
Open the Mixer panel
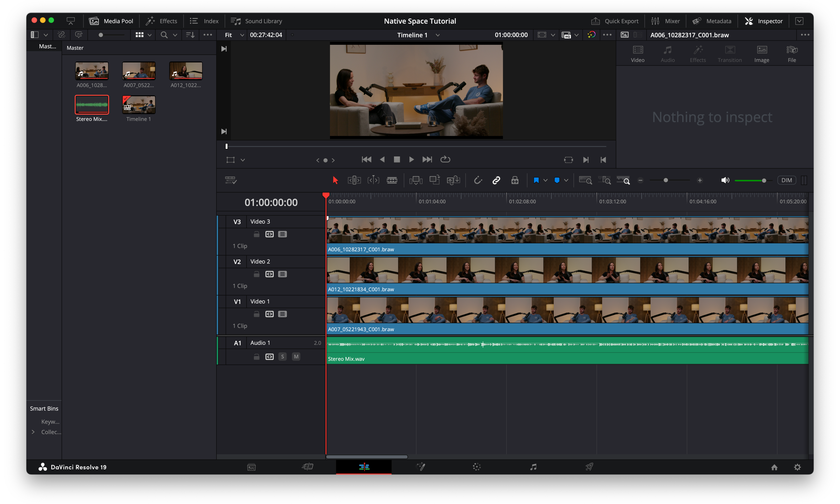pyautogui.click(x=665, y=21)
